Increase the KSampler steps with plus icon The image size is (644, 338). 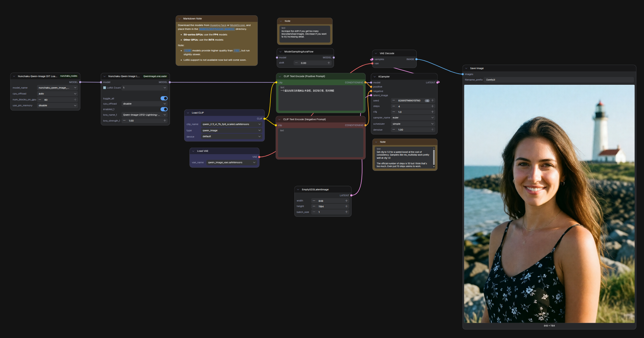(432, 106)
